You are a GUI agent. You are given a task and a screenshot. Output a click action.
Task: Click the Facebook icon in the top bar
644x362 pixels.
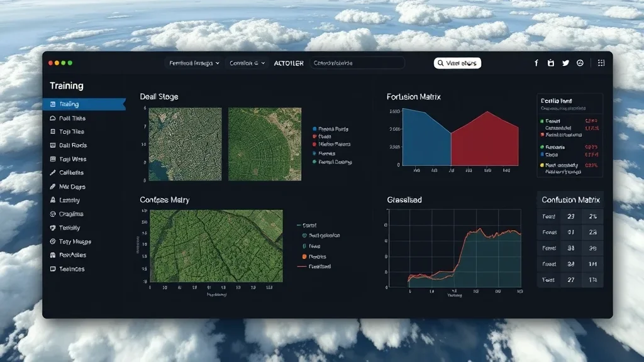(536, 63)
